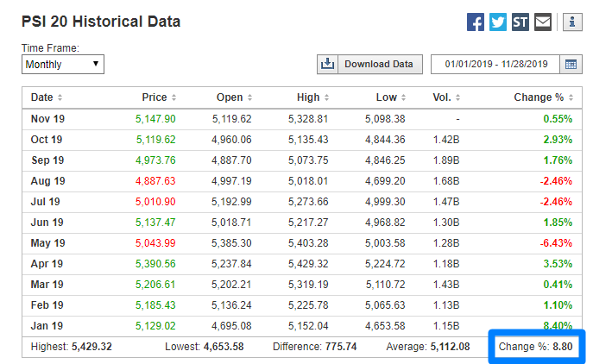Select the Feb 19 date cell
Image resolution: width=593 pixels, height=364 pixels.
click(x=47, y=305)
